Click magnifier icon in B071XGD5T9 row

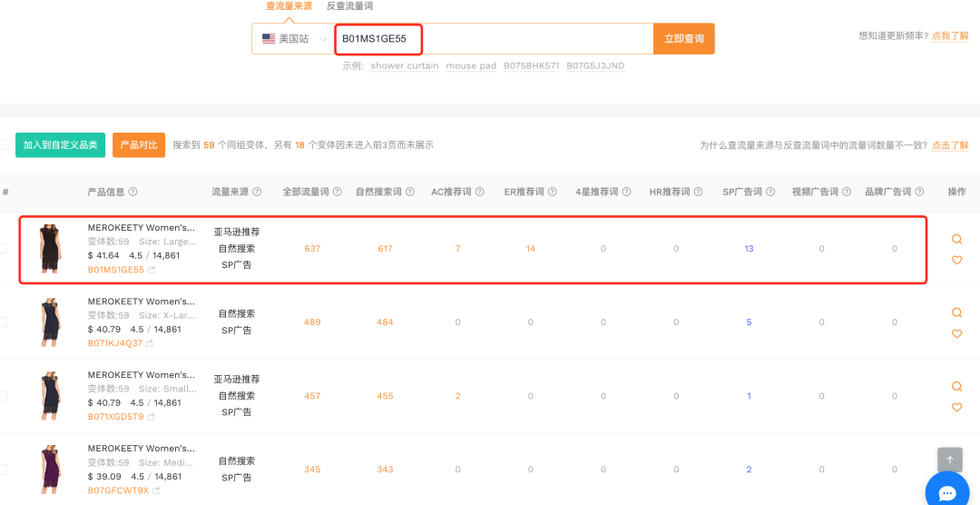(x=956, y=387)
